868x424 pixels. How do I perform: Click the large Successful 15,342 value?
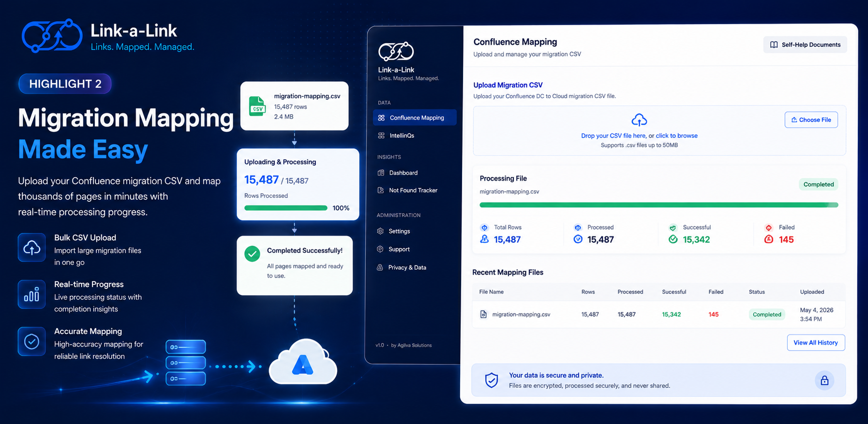pyautogui.click(x=696, y=239)
